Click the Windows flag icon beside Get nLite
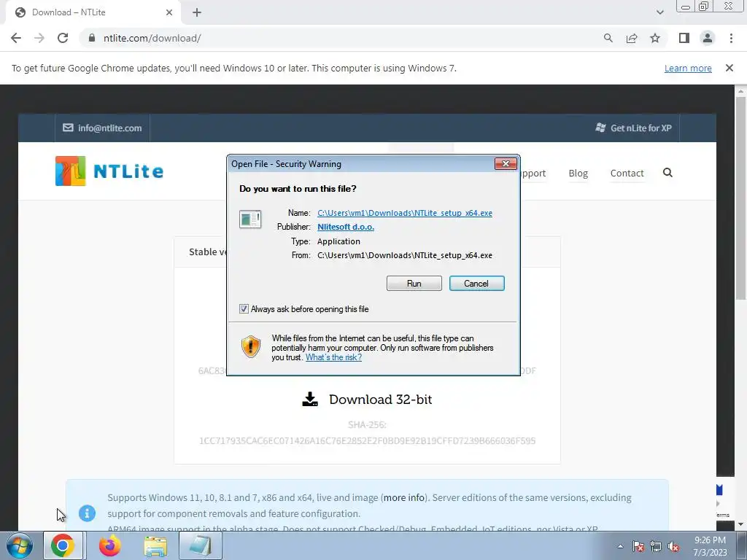The width and height of the screenshot is (747, 560). [x=600, y=128]
